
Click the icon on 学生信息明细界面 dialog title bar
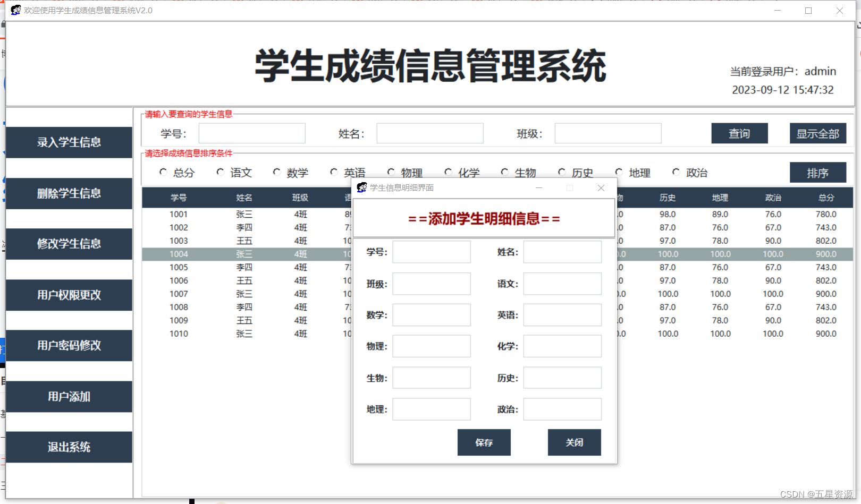361,187
